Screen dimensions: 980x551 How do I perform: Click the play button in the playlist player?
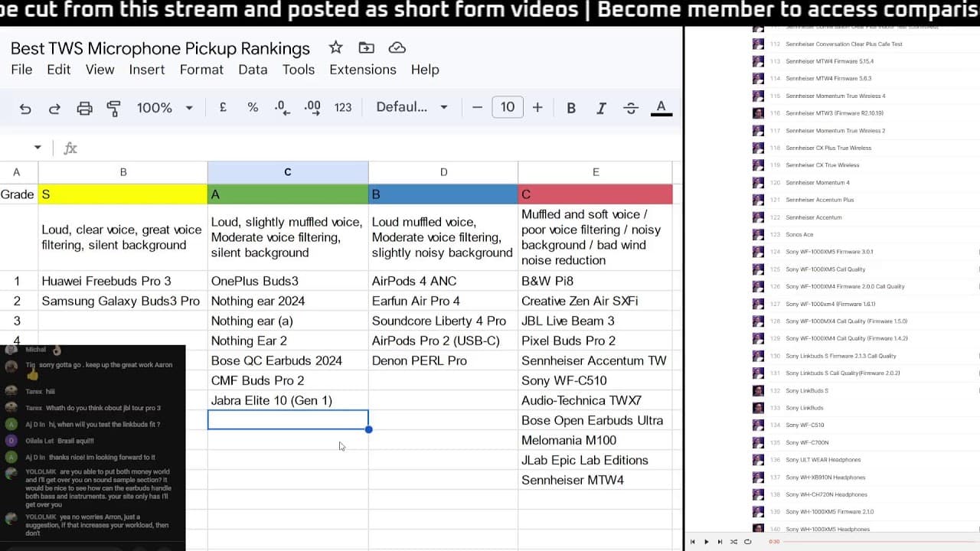click(x=706, y=542)
